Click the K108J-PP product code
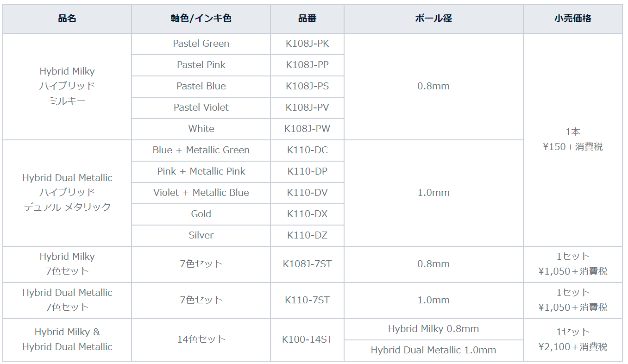The width and height of the screenshot is (628, 364). point(308,65)
